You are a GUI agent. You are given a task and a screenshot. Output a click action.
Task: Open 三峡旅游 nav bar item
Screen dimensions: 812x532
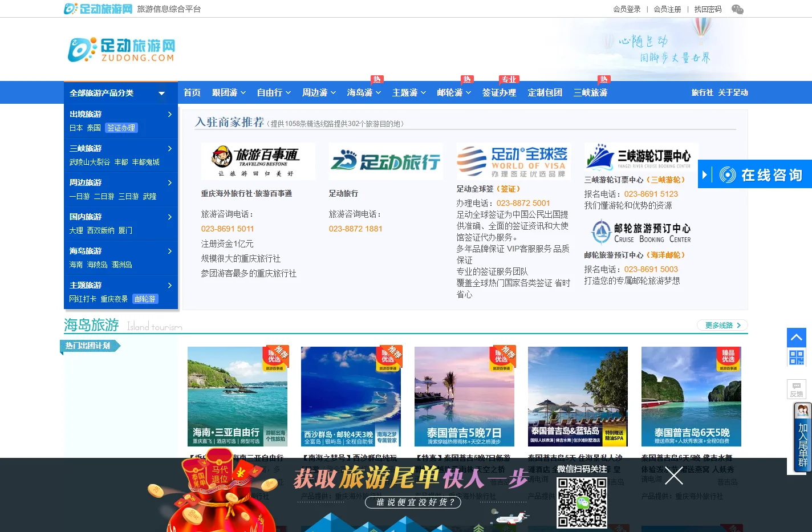point(590,92)
